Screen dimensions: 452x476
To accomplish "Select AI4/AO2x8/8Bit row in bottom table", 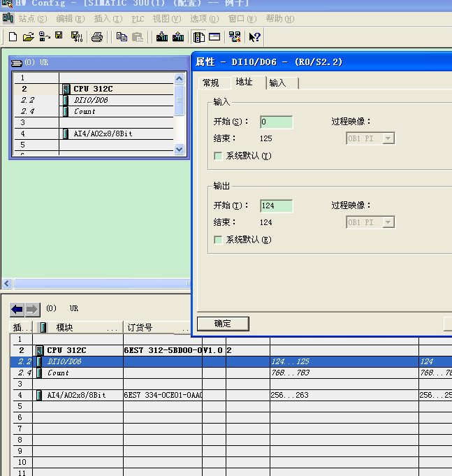I will pos(76,395).
